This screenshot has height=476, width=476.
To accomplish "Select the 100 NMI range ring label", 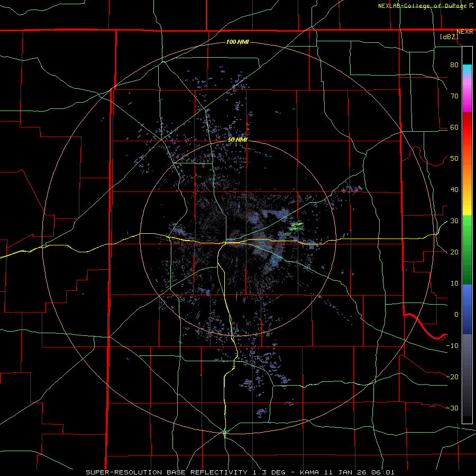I will (x=237, y=42).
